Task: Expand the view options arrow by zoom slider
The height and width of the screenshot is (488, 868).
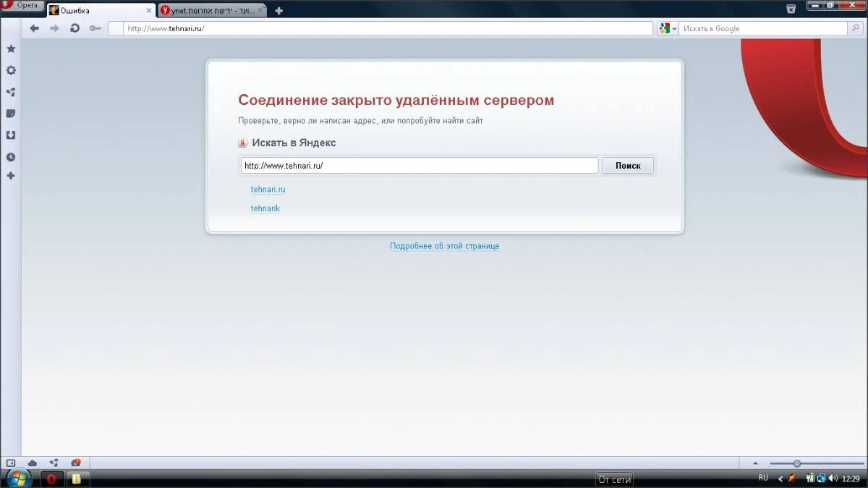Action: (x=756, y=463)
